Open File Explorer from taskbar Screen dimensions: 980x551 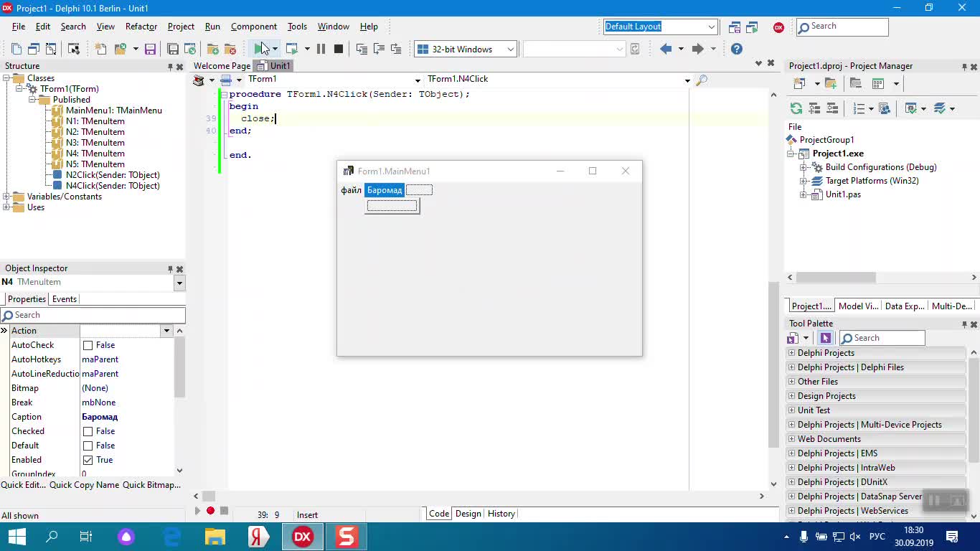pyautogui.click(x=215, y=537)
